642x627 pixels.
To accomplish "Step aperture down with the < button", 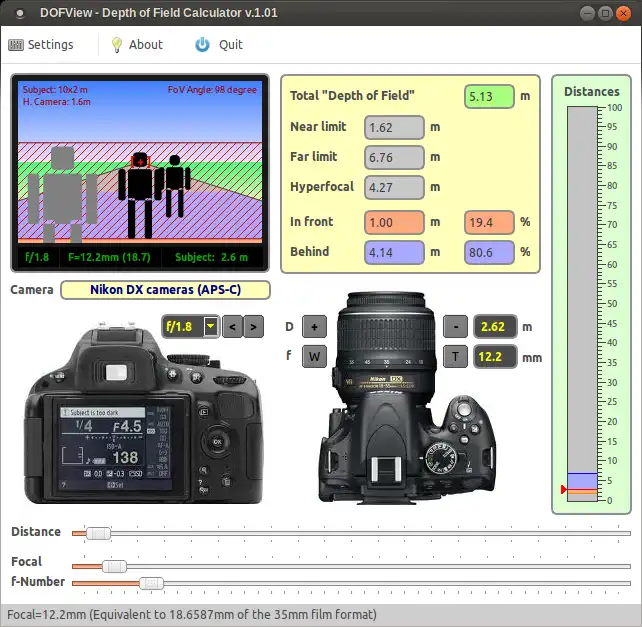I will coord(233,327).
